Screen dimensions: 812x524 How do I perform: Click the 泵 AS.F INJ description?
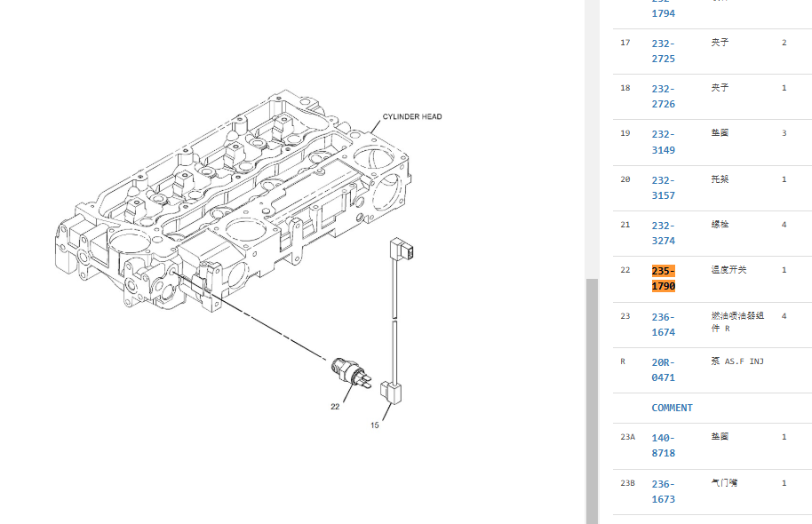coord(737,361)
